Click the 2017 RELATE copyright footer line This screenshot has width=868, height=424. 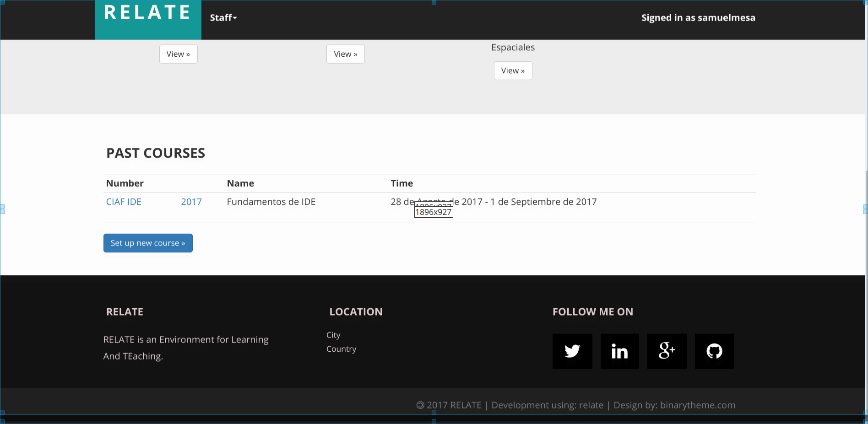pyautogui.click(x=576, y=405)
